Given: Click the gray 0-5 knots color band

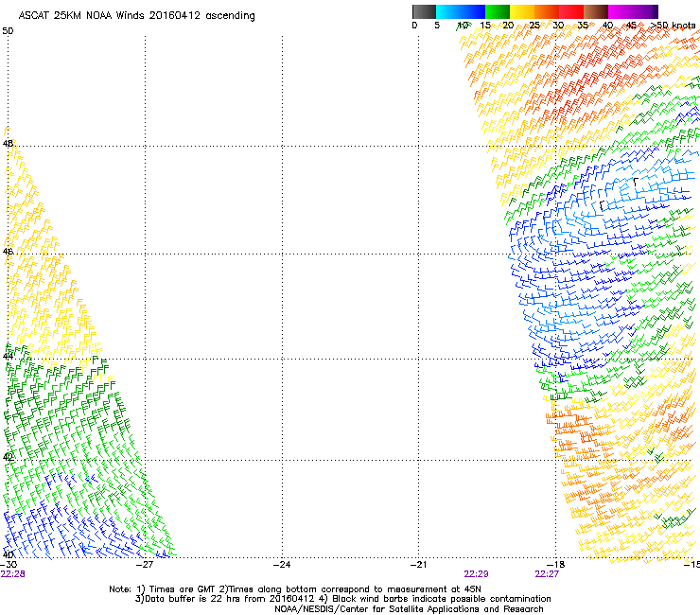Looking at the screenshot, I should coord(424,11).
